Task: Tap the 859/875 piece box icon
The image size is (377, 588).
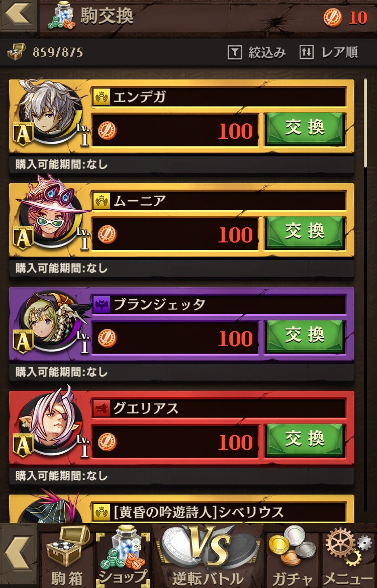Action: point(17,52)
